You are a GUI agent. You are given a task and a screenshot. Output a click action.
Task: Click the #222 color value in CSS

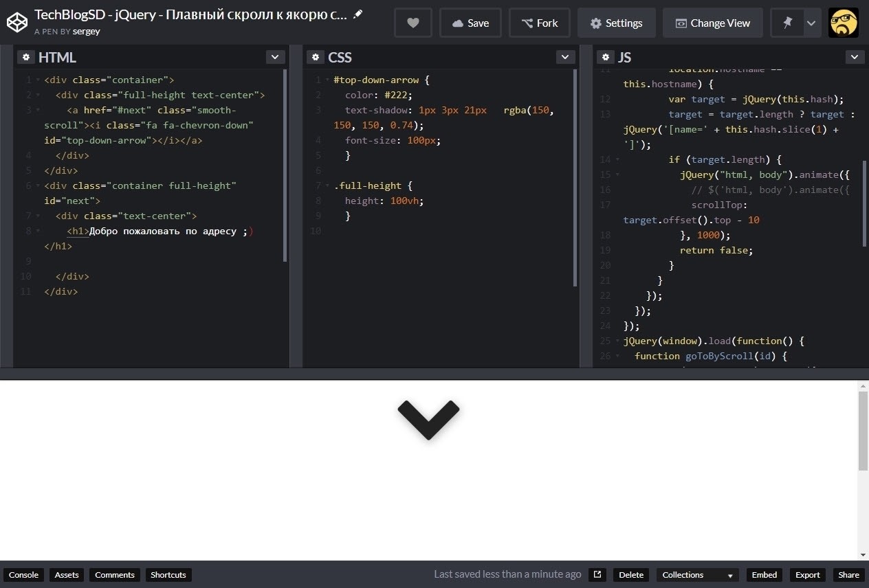[399, 95]
